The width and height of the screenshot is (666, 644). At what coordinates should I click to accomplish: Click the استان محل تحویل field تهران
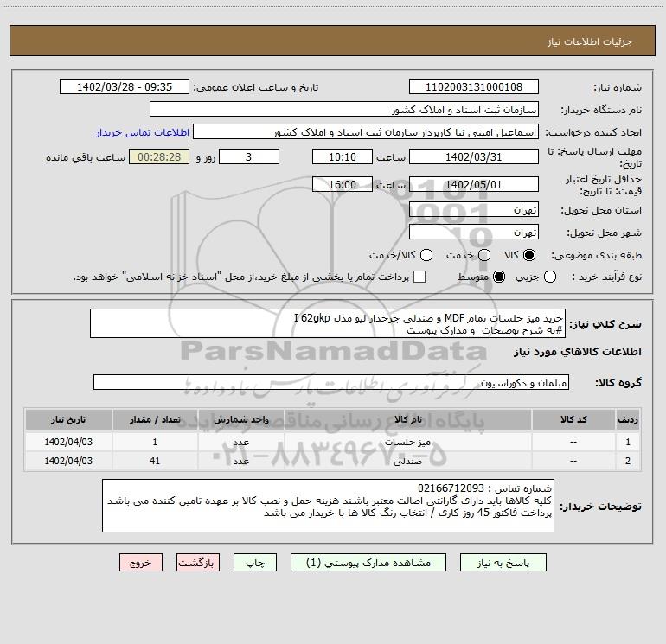pos(474,209)
